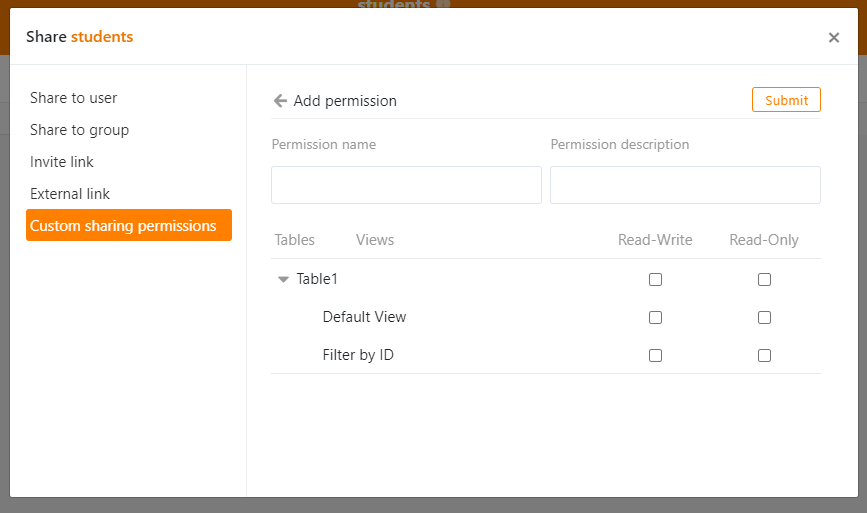Viewport: 867px width, 513px height.
Task: Click the back arrow beside Add permission
Action: point(280,101)
